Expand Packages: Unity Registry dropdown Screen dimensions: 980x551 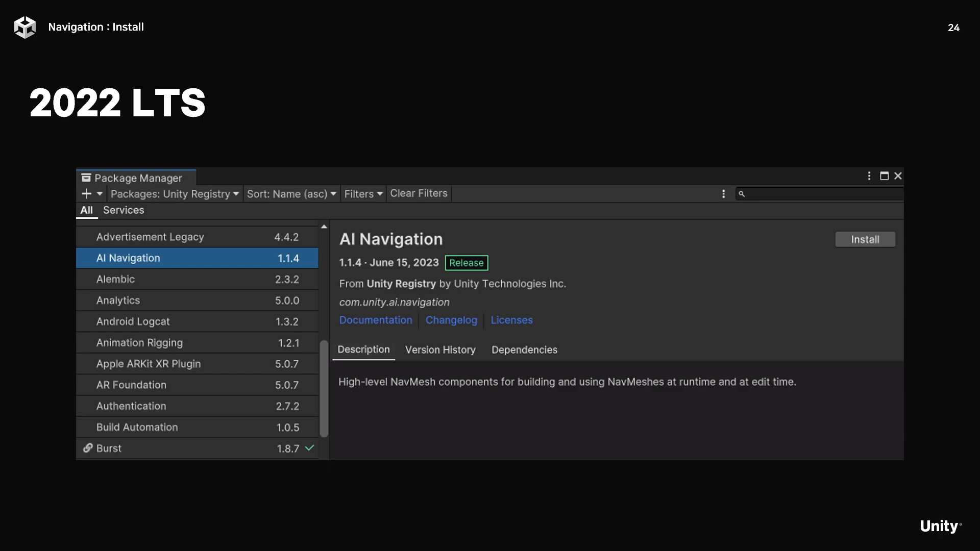[x=175, y=194]
